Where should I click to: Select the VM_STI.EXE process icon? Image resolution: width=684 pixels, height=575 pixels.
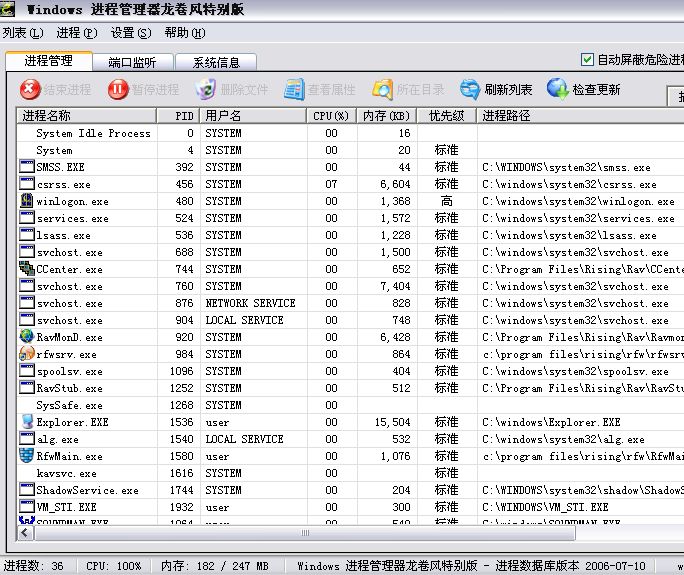(x=27, y=507)
